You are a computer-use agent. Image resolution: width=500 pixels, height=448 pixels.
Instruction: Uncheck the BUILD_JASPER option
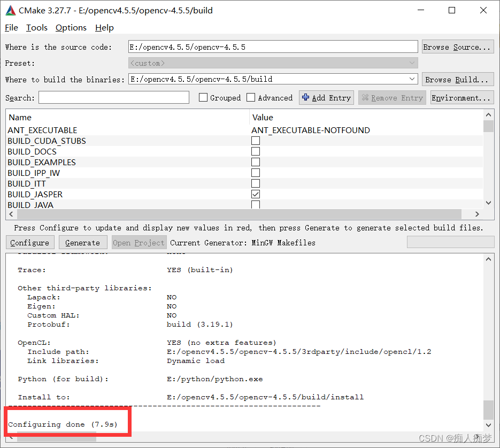[256, 194]
